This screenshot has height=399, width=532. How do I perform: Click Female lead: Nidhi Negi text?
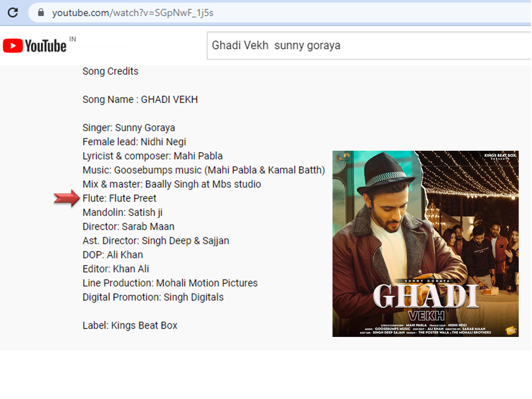click(x=134, y=142)
